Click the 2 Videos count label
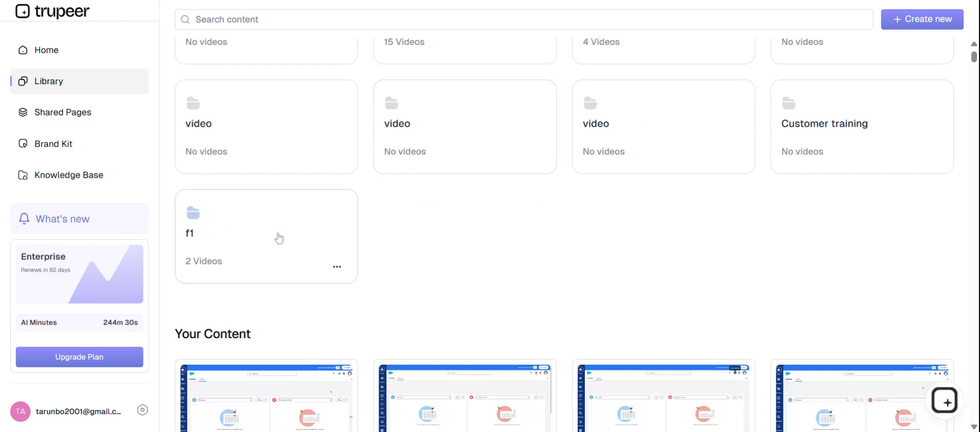 click(x=204, y=261)
